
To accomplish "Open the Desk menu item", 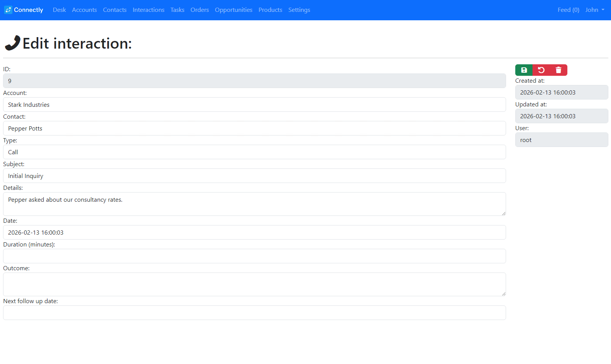I will click(x=59, y=10).
